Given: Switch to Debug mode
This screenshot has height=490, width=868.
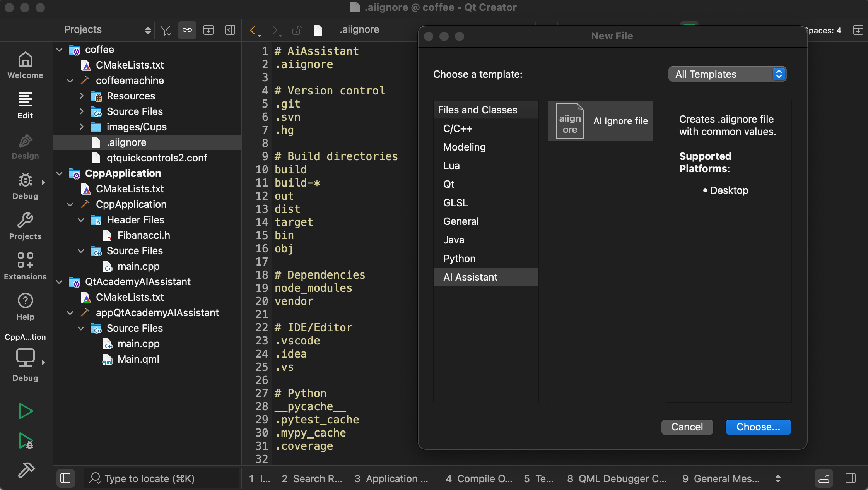Looking at the screenshot, I should coord(25,185).
